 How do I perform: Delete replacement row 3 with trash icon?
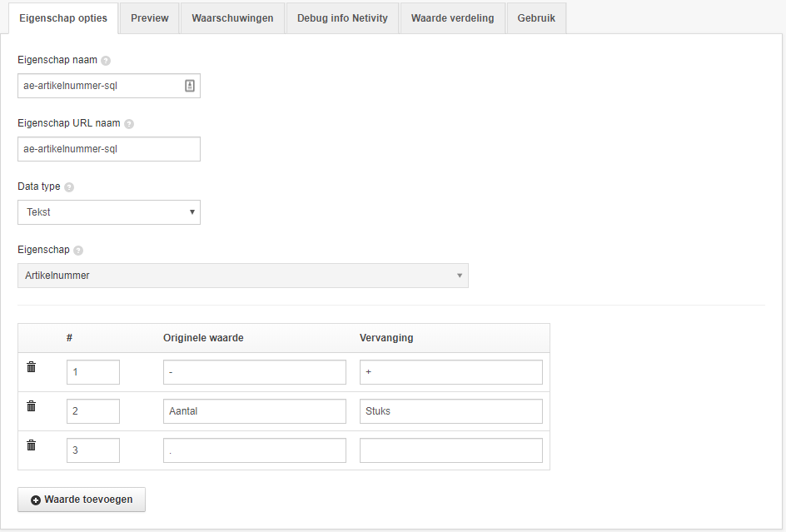pyautogui.click(x=31, y=445)
